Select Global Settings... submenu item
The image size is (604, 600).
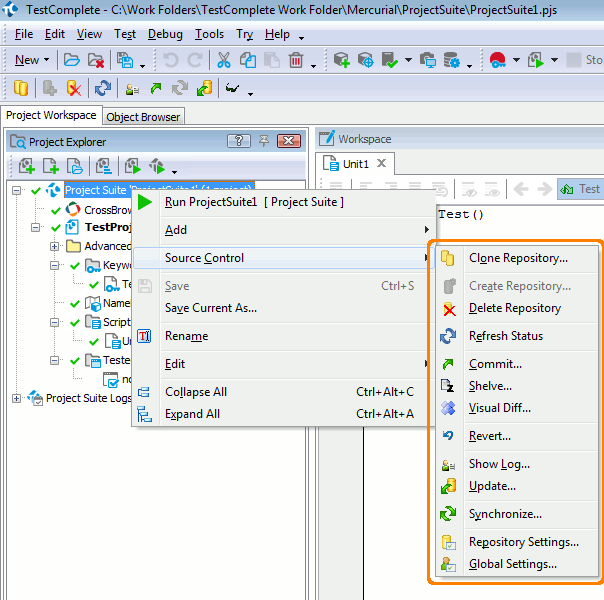tap(517, 564)
